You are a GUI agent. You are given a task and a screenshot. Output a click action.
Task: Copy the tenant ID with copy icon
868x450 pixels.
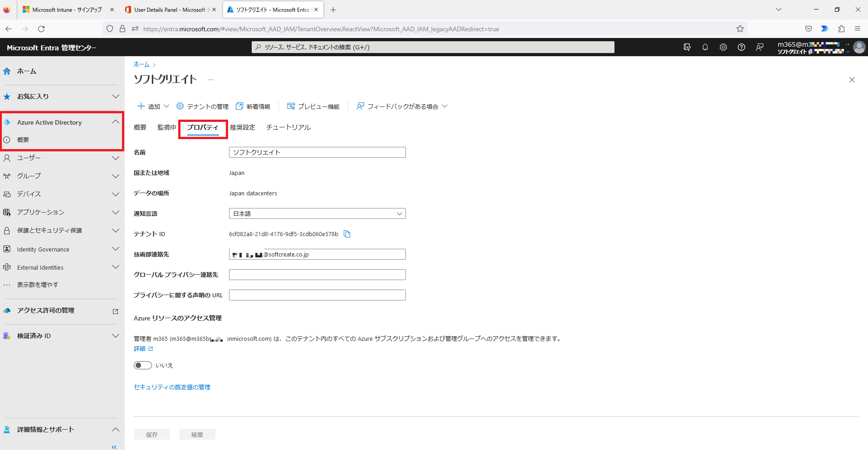347,234
